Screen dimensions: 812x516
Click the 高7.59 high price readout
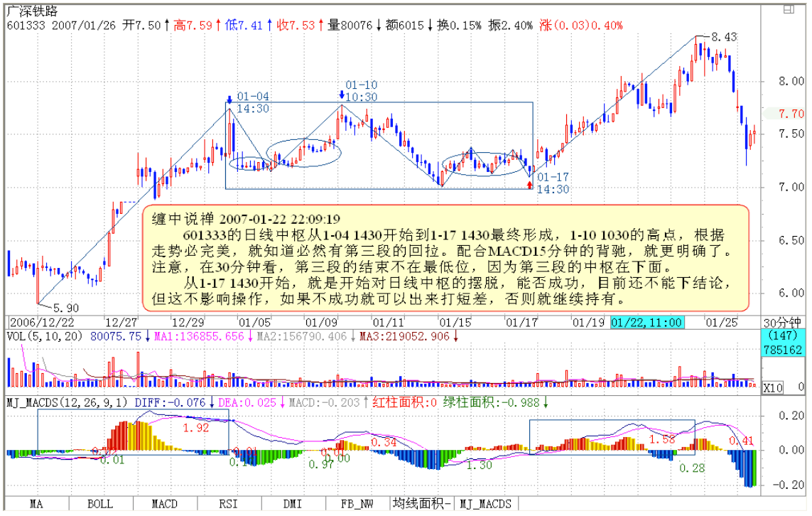tap(193, 25)
